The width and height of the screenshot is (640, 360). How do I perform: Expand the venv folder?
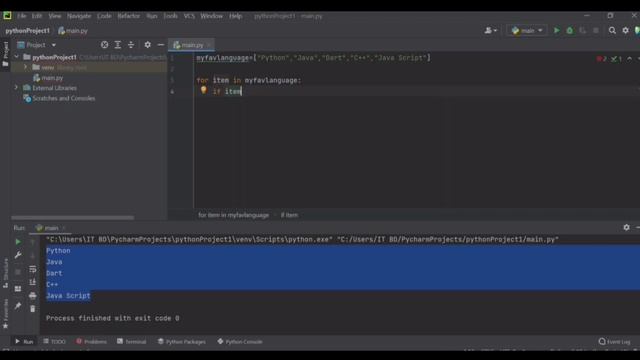[26, 67]
